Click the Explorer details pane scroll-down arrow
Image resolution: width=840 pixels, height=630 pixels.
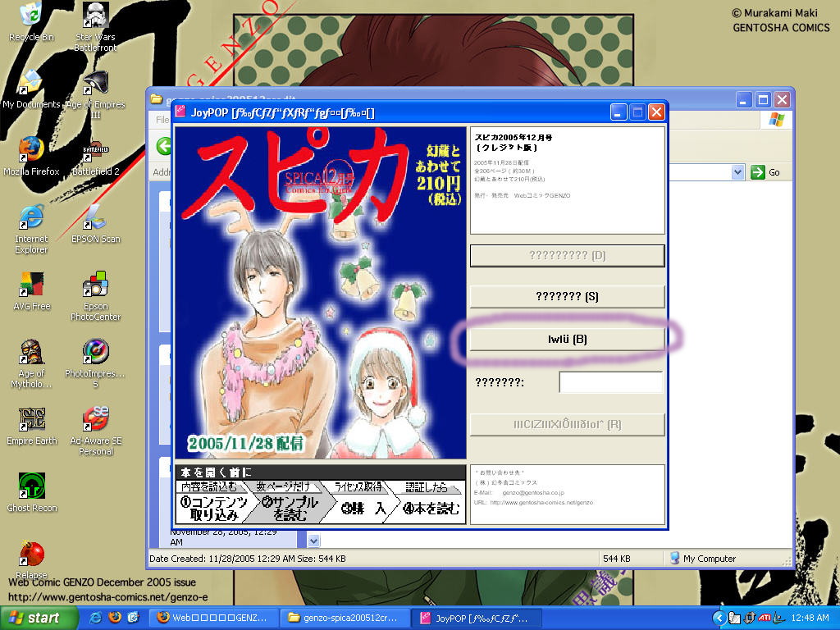(313, 541)
